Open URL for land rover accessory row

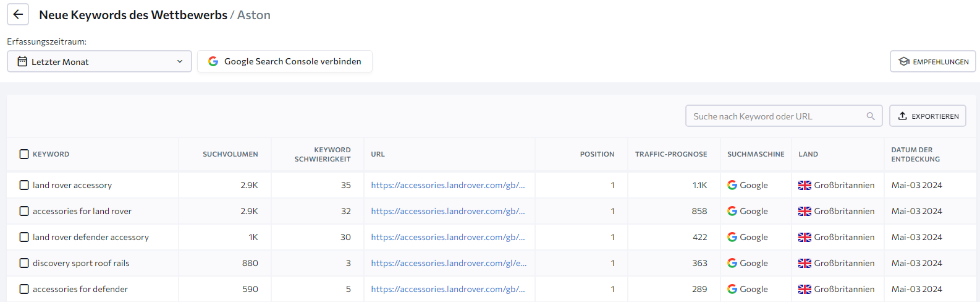point(448,185)
